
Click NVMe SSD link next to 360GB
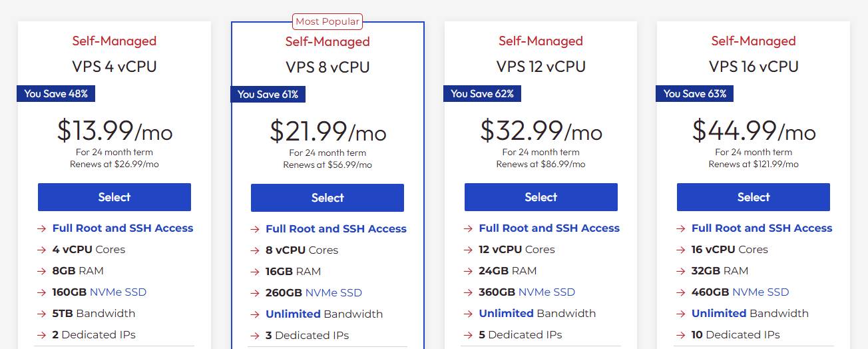pyautogui.click(x=546, y=292)
